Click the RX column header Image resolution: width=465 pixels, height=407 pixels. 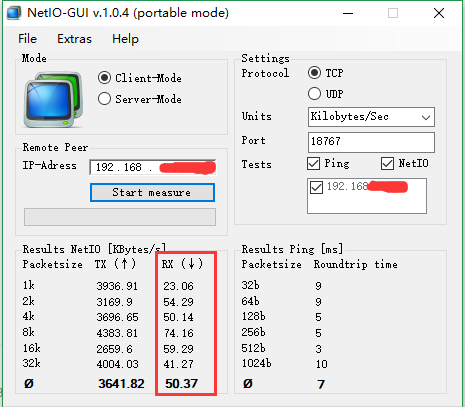pos(182,264)
